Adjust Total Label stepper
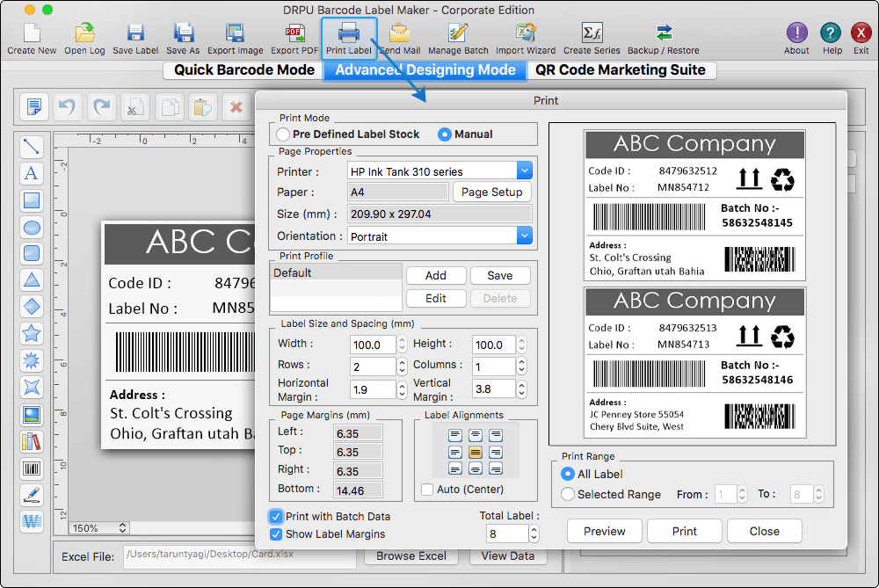879x588 pixels. coord(534,534)
